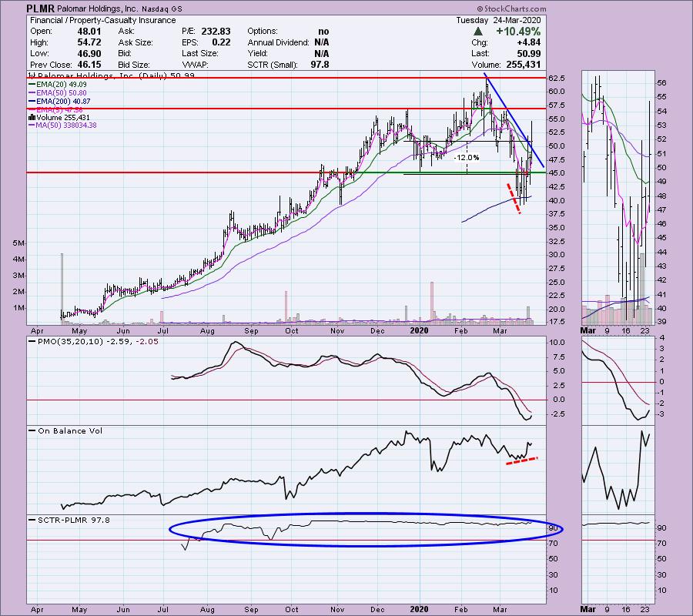
Task: Click the date Tuesday 24-Mar-2020
Action: point(498,20)
